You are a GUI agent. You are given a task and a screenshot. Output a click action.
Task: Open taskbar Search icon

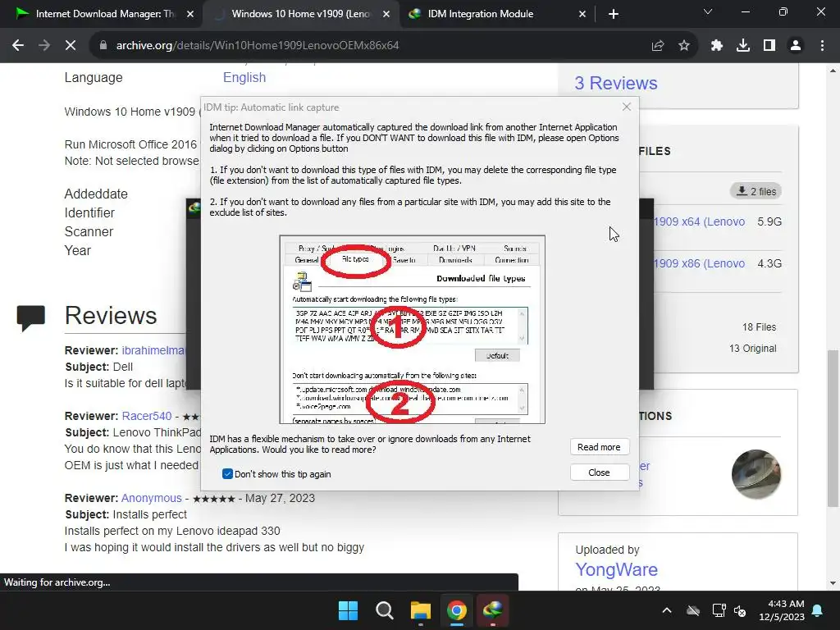[384, 610]
